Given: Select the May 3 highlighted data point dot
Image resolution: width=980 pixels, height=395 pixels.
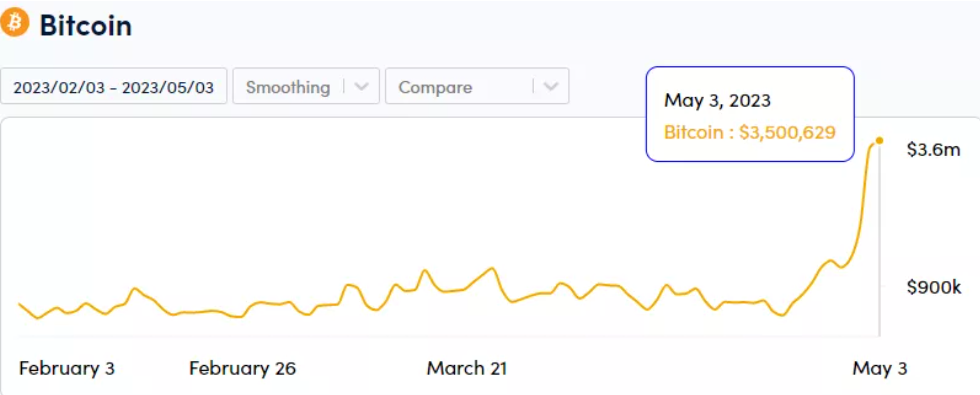Looking at the screenshot, I should (879, 141).
